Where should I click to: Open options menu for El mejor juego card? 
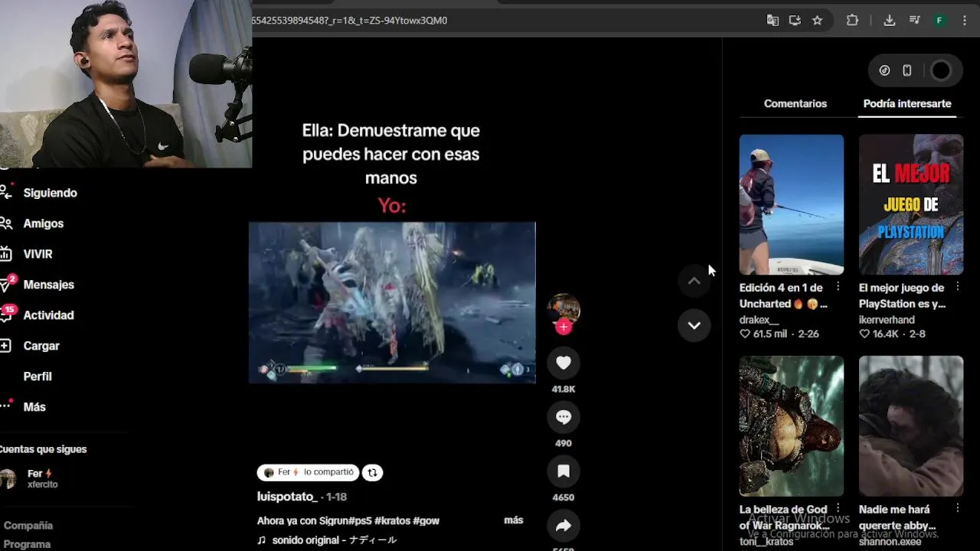tap(958, 286)
